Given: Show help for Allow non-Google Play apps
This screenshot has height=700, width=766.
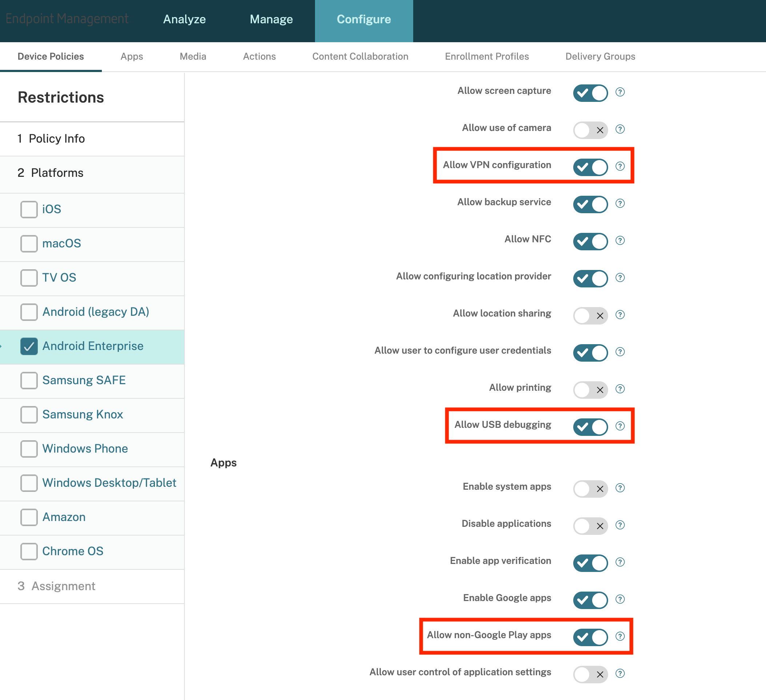Looking at the screenshot, I should [x=620, y=636].
